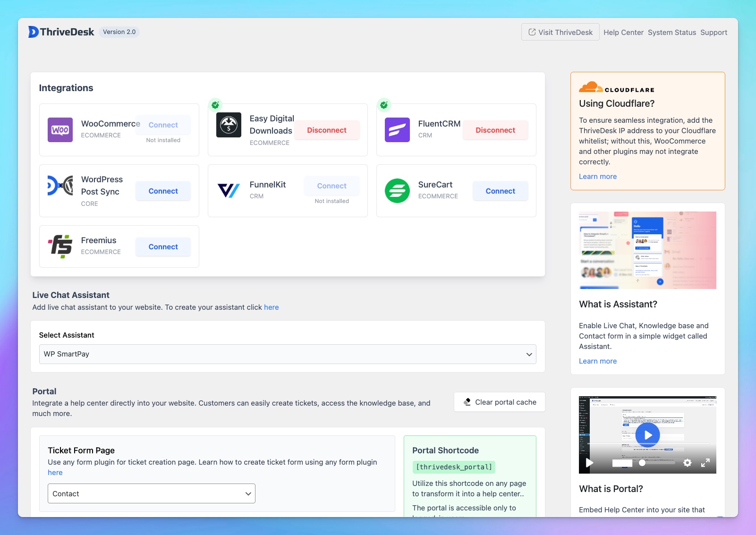Viewport: 756px width, 535px height.
Task: Click the FunnelKit logo icon
Action: (229, 191)
